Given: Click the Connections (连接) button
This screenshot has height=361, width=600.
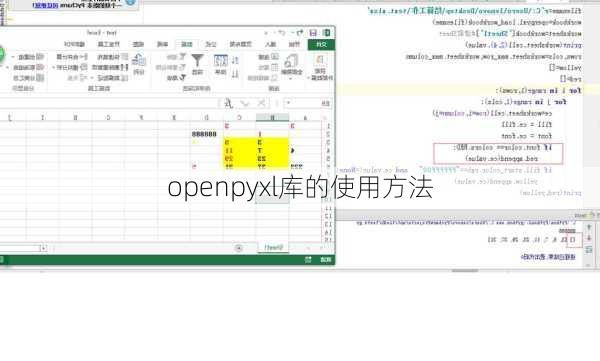Looking at the screenshot, I should click(x=268, y=57).
